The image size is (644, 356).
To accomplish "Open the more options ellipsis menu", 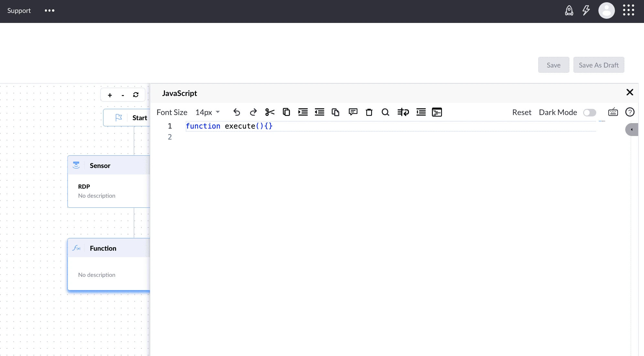I will 49,11.
